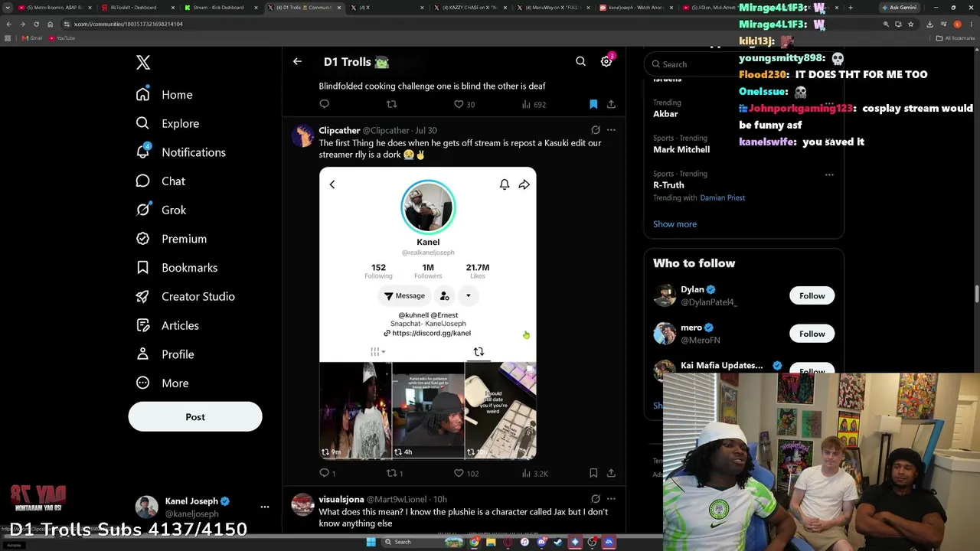View analytics showing 692 views

click(534, 104)
